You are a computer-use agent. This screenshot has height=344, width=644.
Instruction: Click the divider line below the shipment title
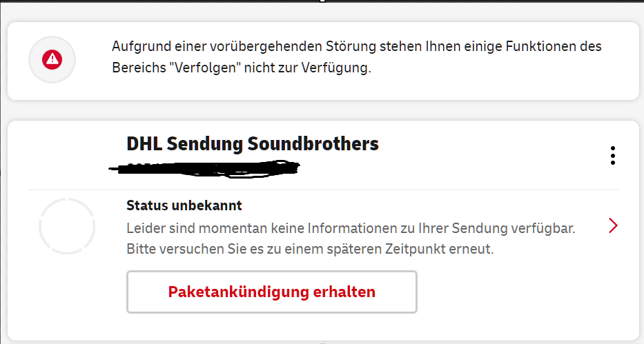point(323,190)
